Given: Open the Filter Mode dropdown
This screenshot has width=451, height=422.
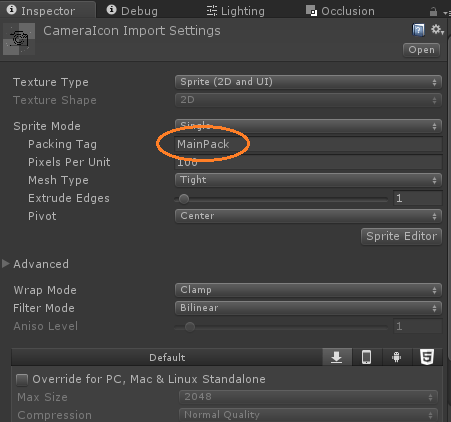Looking at the screenshot, I should [308, 308].
